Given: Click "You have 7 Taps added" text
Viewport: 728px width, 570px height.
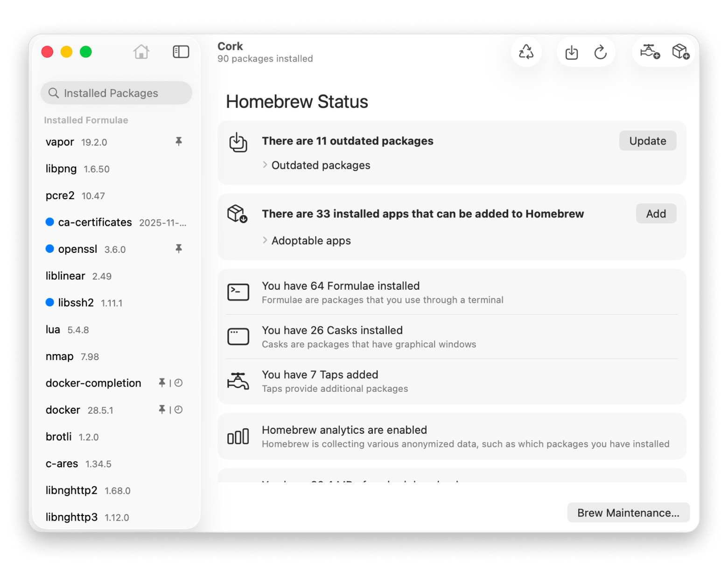Looking at the screenshot, I should coord(320,375).
